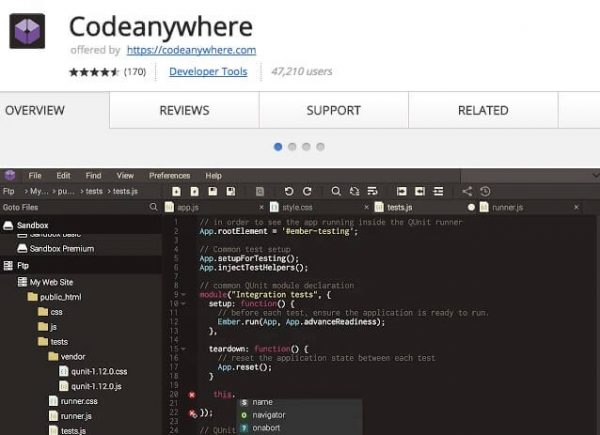The image size is (600, 435).
Task: Expand My Web Site server node
Action: pos(51,282)
